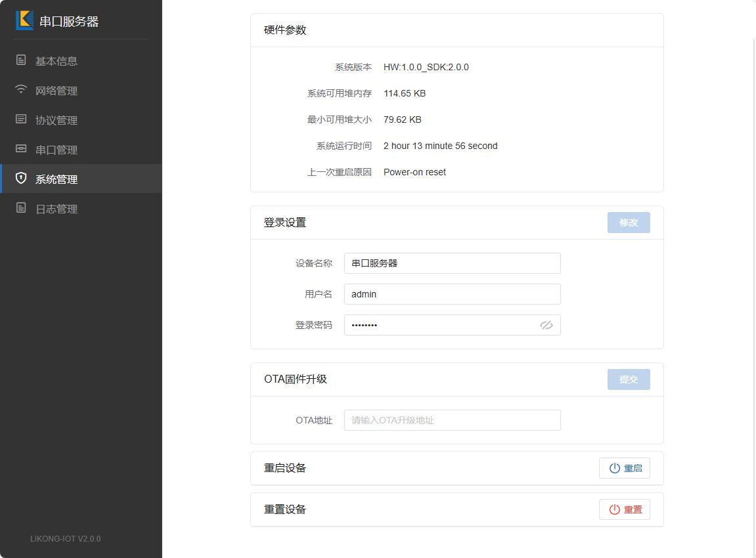Click the 用户名 field label

click(x=318, y=294)
